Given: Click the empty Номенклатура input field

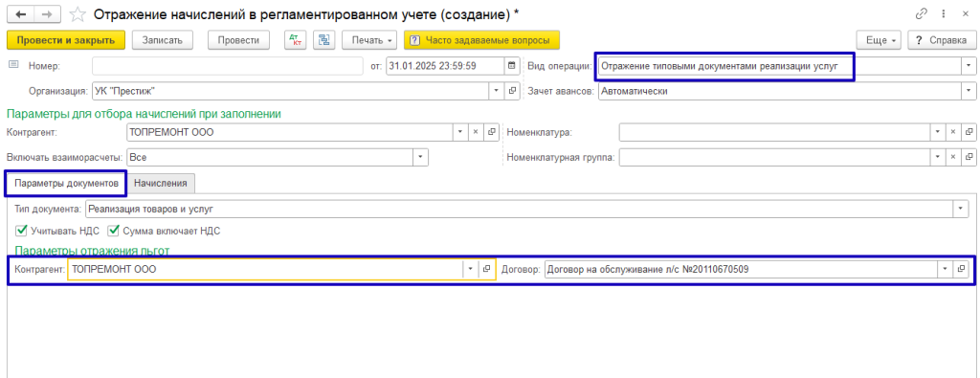Looking at the screenshot, I should pyautogui.click(x=774, y=132).
